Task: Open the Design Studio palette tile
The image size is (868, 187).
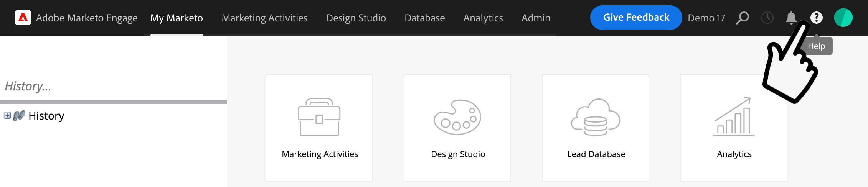Action: pyautogui.click(x=457, y=128)
